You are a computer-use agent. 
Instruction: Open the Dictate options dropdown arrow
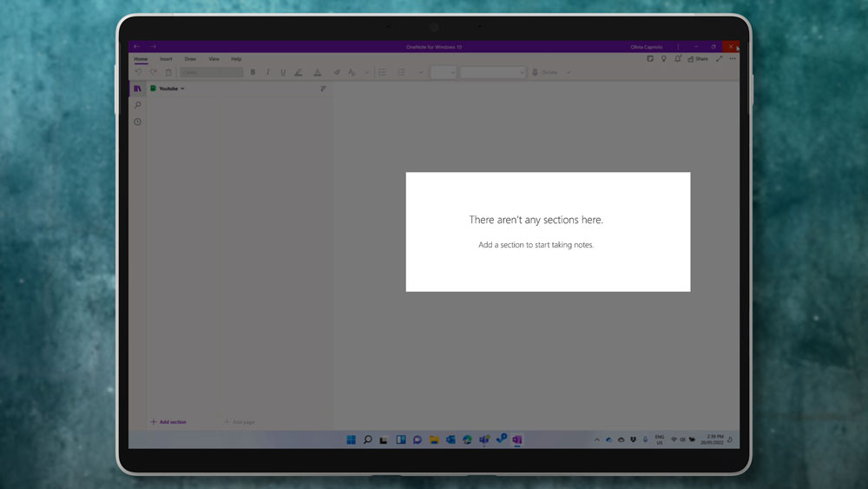click(x=569, y=73)
